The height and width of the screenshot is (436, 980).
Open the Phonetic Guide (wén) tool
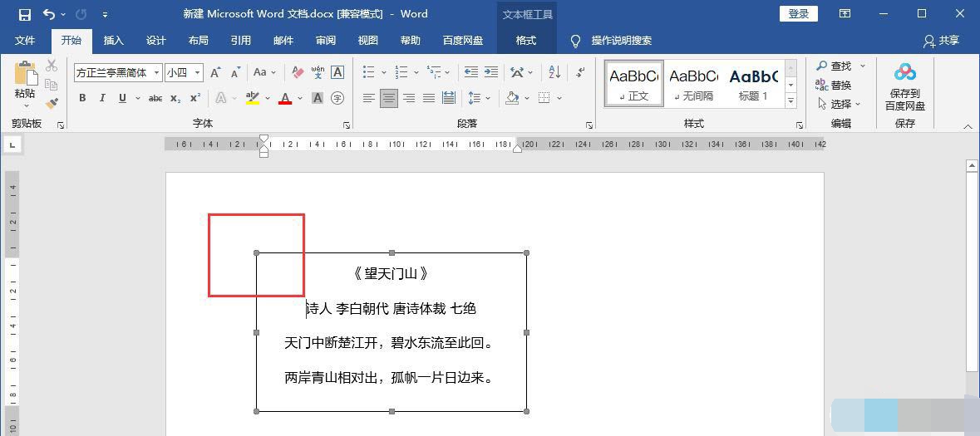click(318, 73)
